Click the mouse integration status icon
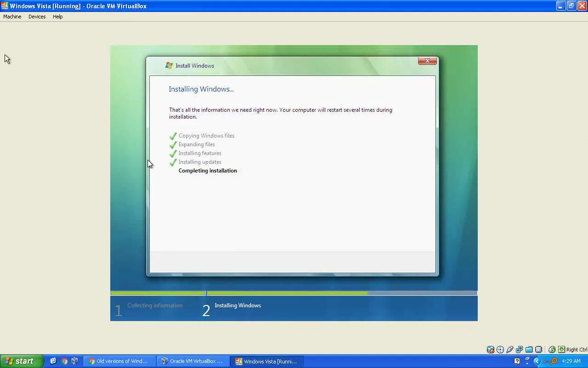Viewport: 588px width, 368px height. pos(552,350)
